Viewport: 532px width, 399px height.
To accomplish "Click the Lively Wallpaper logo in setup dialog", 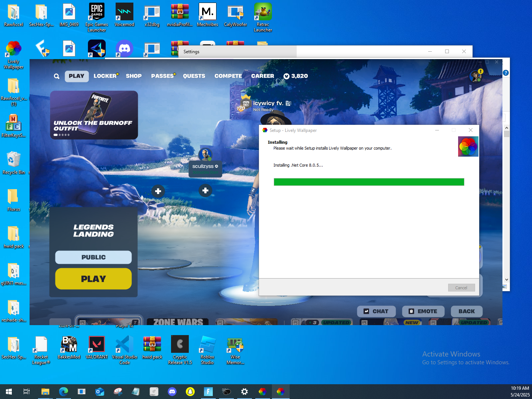I will coord(468,146).
